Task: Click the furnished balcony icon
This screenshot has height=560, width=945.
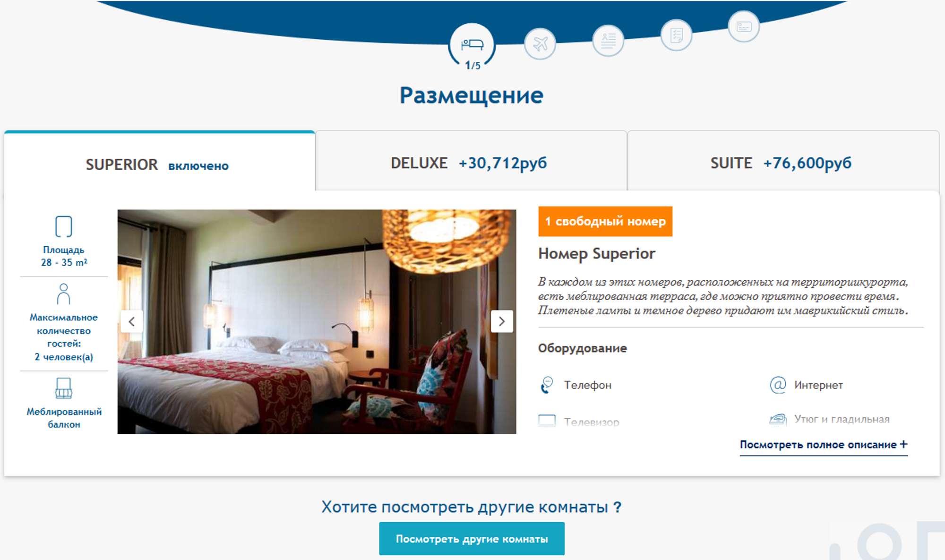Action: click(x=64, y=388)
